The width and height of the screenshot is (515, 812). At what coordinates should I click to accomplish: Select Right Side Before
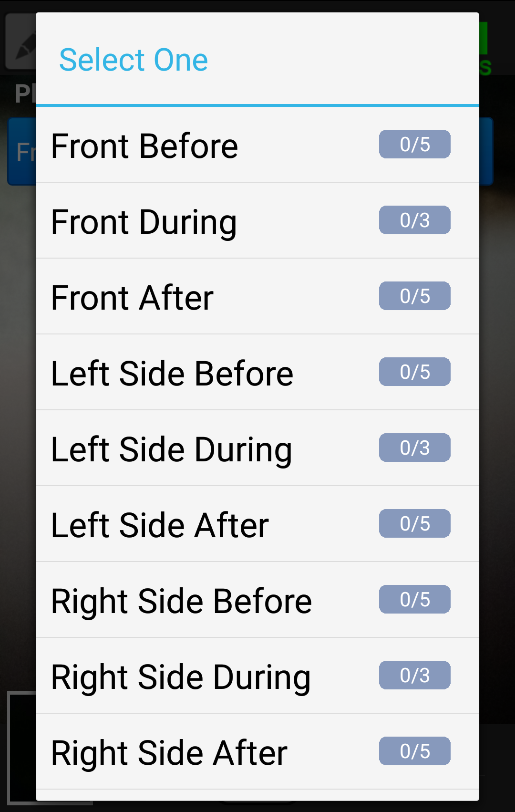pos(182,601)
